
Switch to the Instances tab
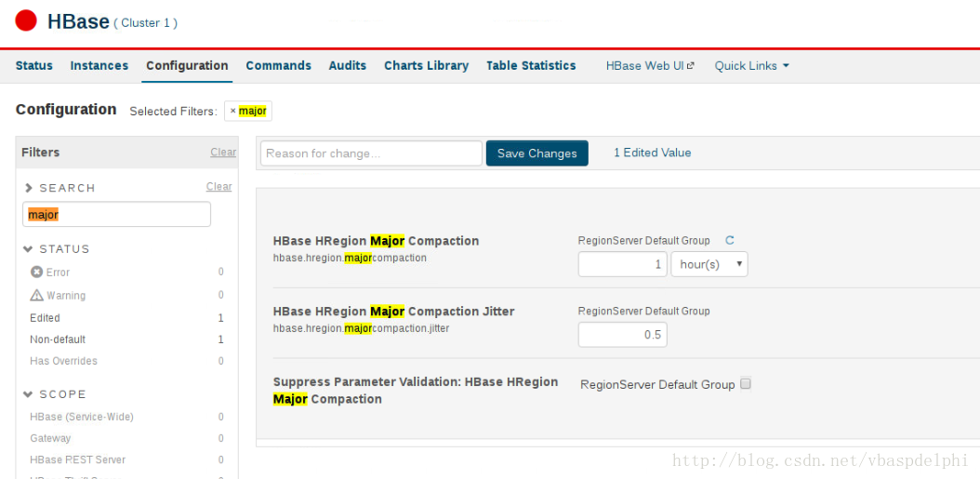(x=99, y=66)
